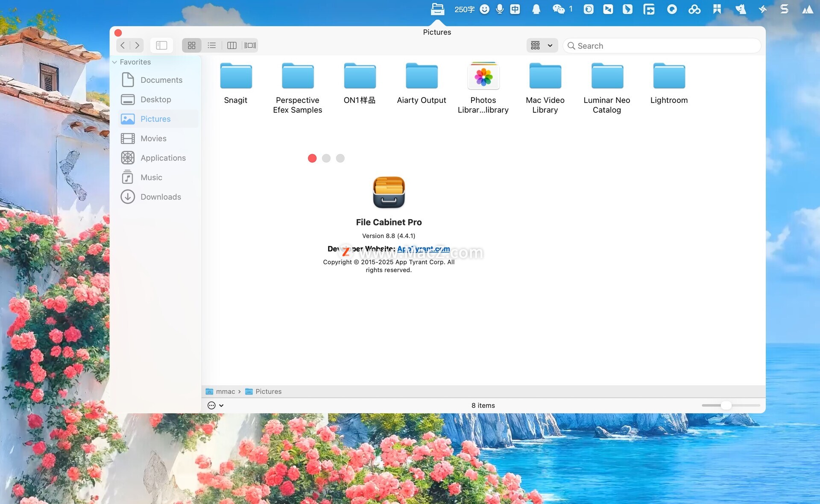Collapse the Favorites section
Image resolution: width=820 pixels, height=504 pixels.
tap(114, 62)
